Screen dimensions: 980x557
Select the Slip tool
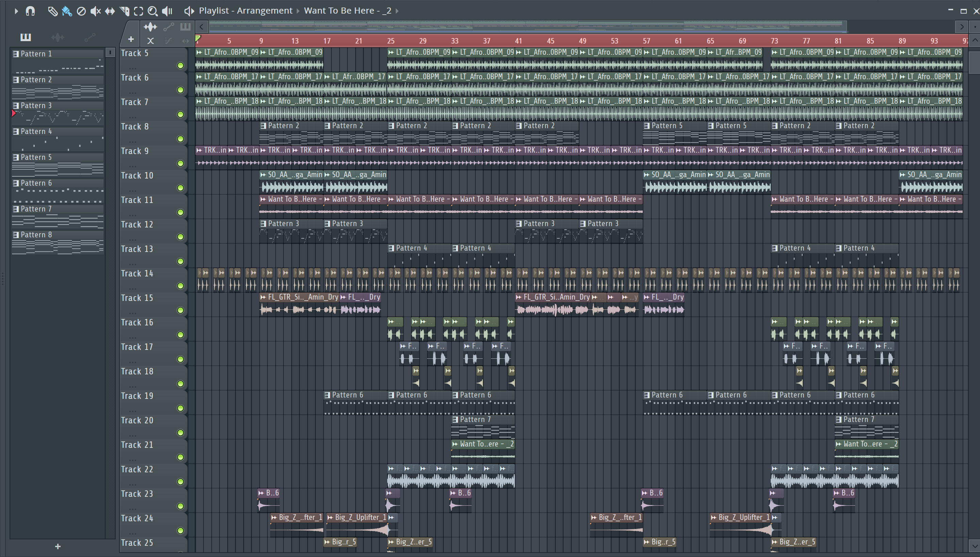pos(110,11)
